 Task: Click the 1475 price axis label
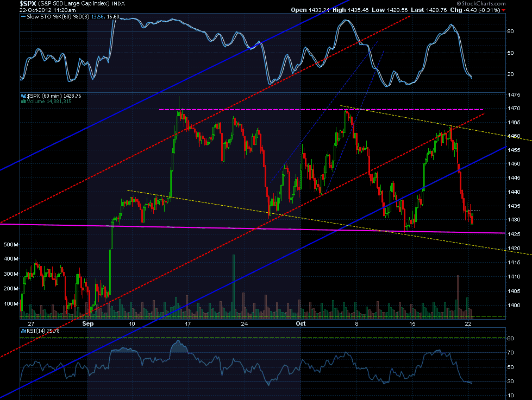514,94
